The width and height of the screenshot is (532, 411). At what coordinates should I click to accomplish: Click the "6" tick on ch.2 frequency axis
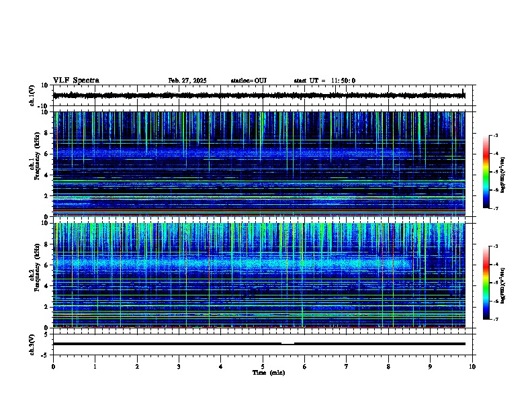[x=47, y=265]
